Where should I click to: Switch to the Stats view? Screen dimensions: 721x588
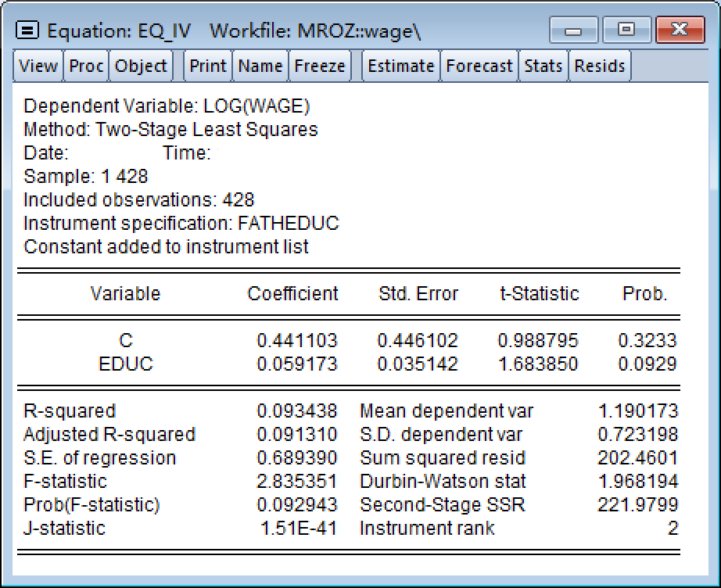pyautogui.click(x=543, y=66)
